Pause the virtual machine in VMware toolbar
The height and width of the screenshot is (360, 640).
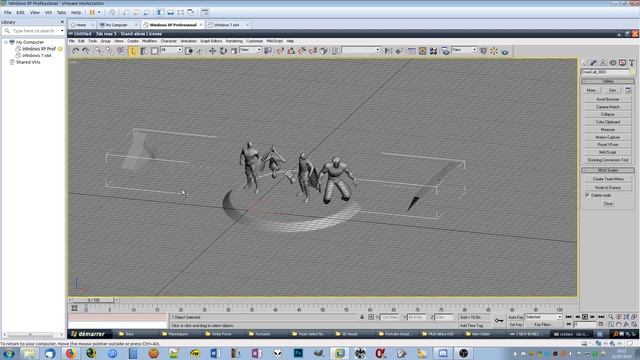tap(92, 13)
